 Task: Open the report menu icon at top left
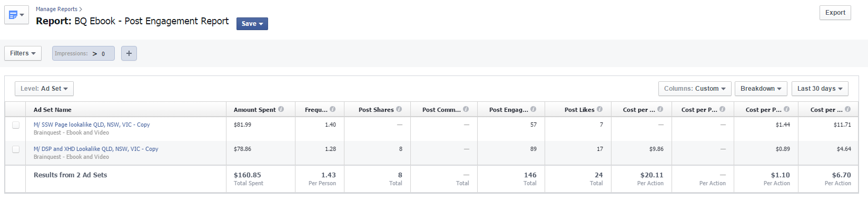click(x=16, y=15)
